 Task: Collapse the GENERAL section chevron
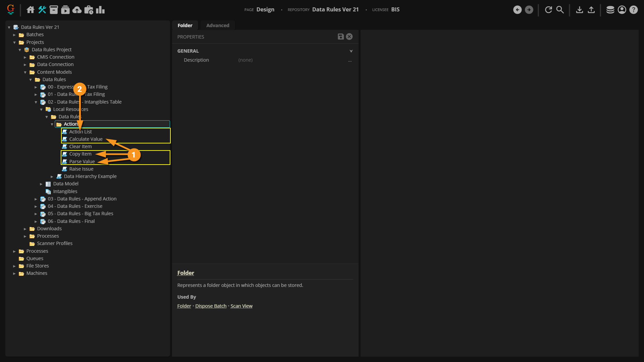(x=351, y=51)
